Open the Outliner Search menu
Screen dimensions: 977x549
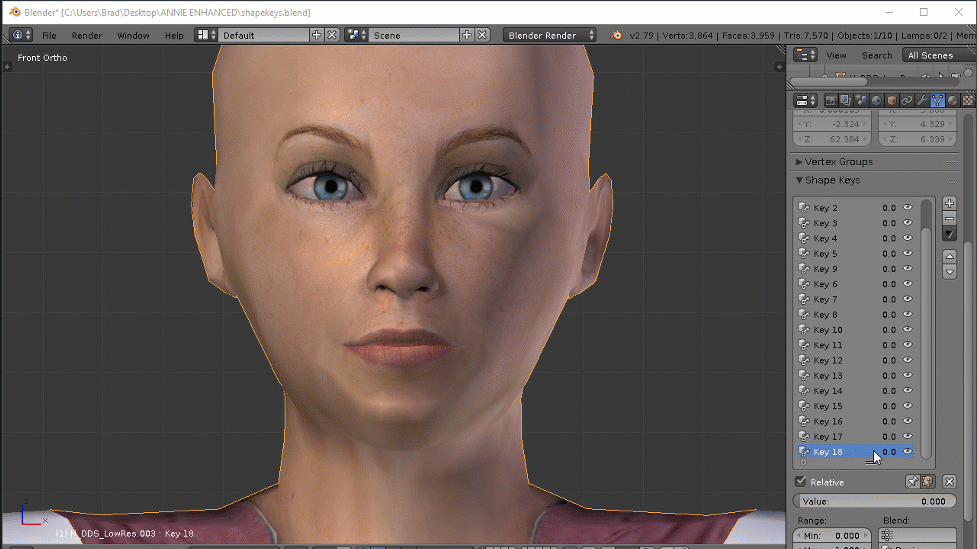click(877, 55)
